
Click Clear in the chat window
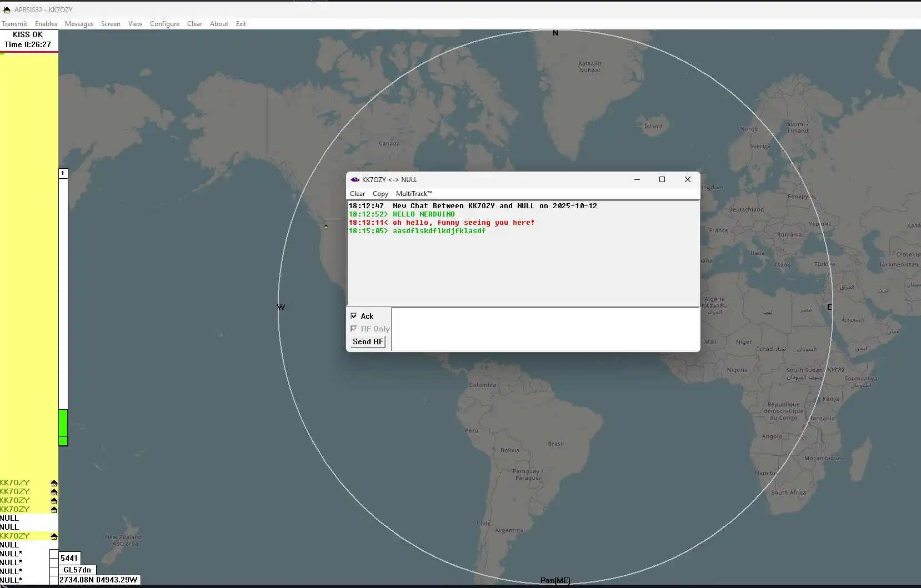[357, 194]
